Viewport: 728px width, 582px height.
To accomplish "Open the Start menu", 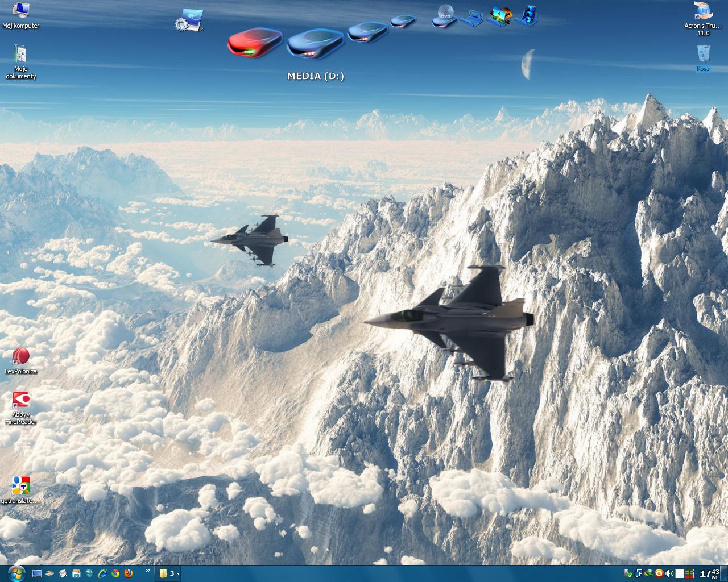I will pos(16,573).
